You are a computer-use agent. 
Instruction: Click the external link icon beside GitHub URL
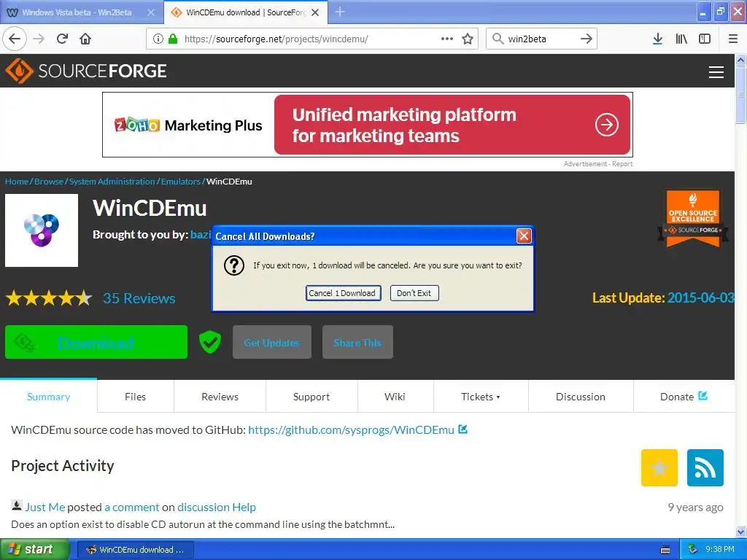[x=462, y=429]
